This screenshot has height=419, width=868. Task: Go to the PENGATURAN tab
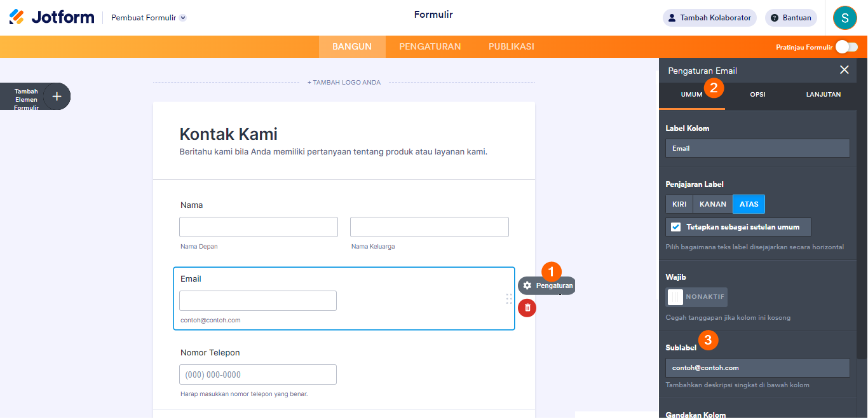click(x=430, y=46)
